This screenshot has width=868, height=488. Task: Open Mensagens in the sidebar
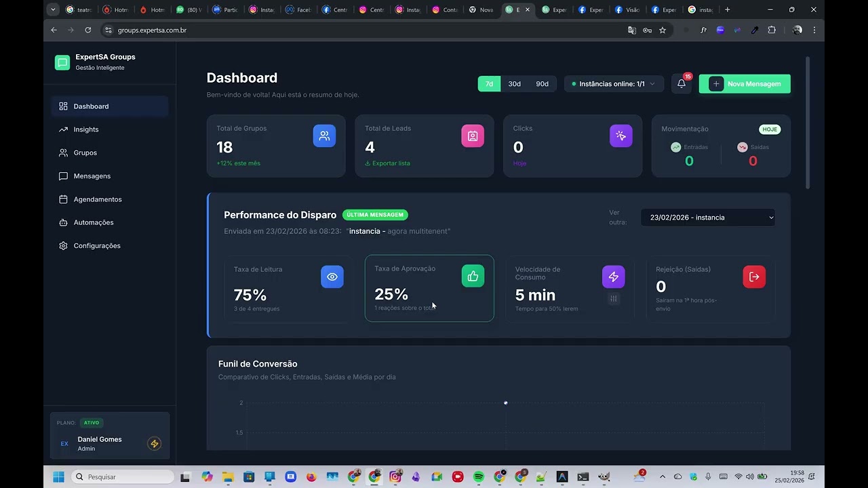[109, 176]
